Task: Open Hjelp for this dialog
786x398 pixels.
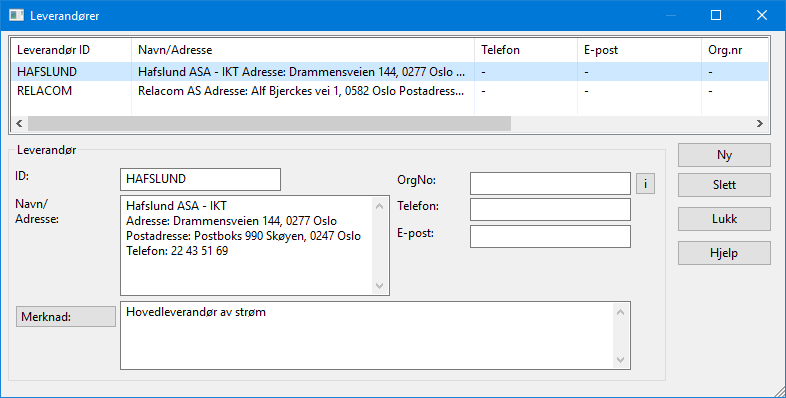Action: pos(724,253)
